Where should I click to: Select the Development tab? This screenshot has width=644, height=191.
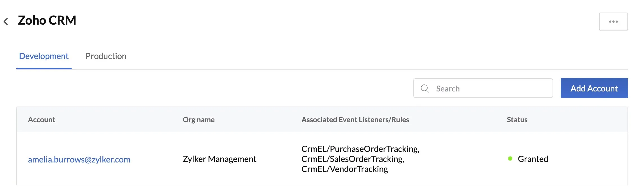click(x=44, y=56)
